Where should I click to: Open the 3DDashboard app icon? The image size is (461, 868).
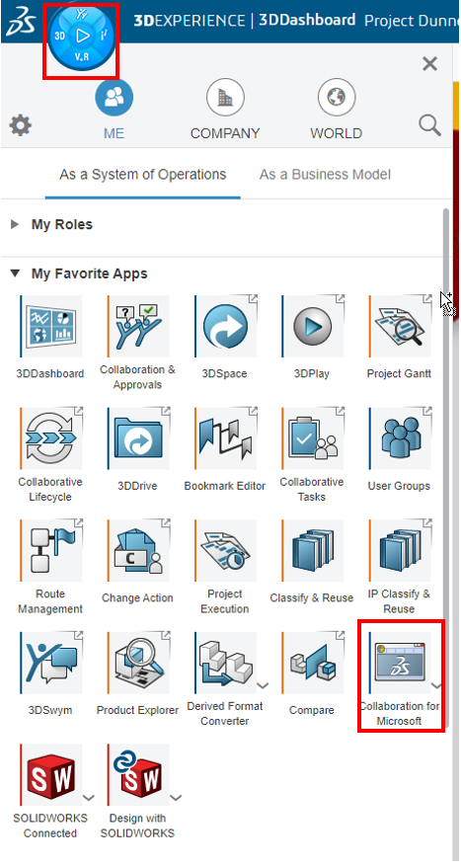pyautogui.click(x=51, y=327)
